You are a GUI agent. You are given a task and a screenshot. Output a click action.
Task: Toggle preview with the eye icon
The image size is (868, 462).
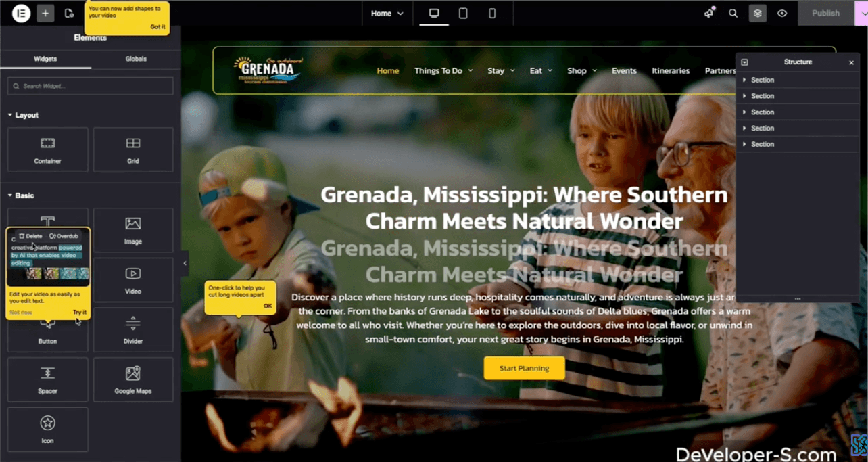tap(782, 13)
